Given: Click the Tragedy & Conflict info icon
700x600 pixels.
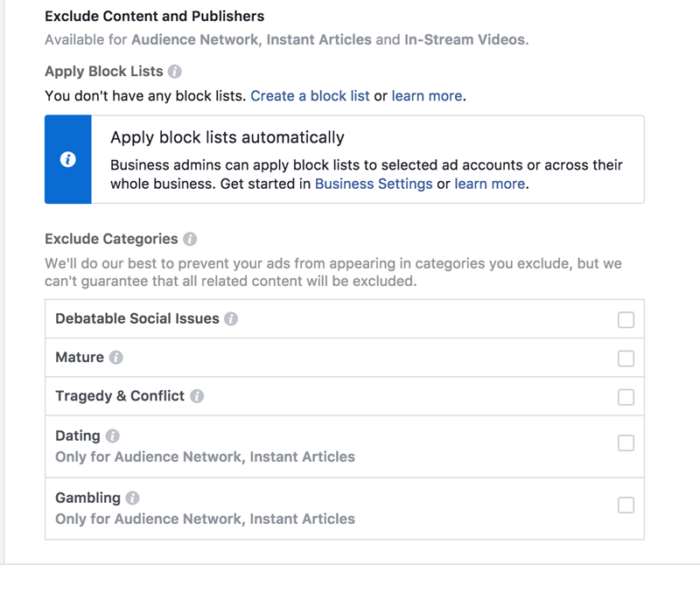Looking at the screenshot, I should click(x=197, y=396).
